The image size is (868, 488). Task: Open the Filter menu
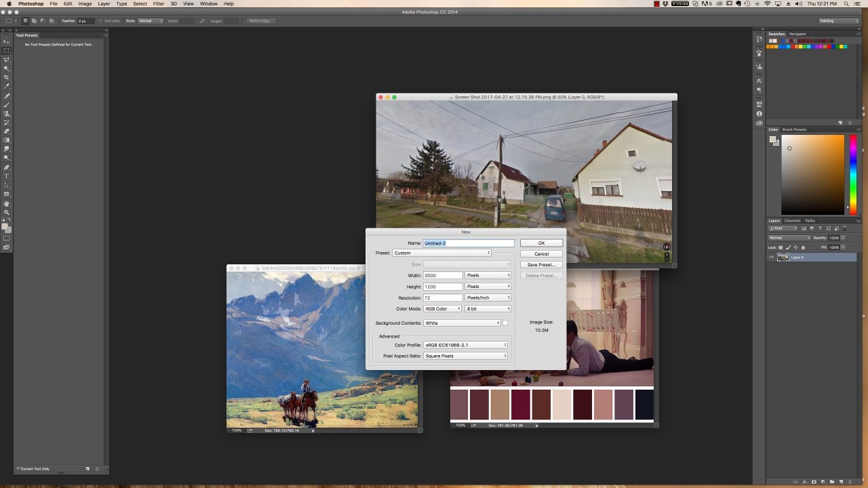(158, 3)
